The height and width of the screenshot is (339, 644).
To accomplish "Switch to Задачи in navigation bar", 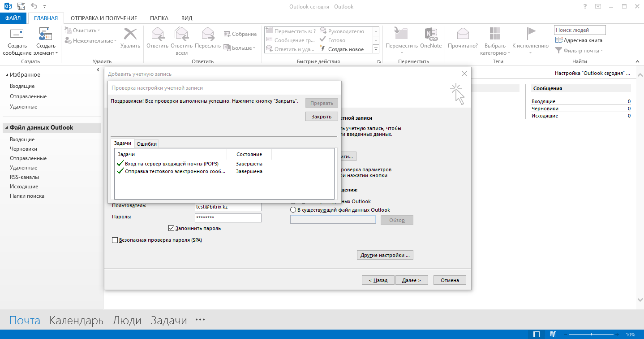I will point(168,321).
